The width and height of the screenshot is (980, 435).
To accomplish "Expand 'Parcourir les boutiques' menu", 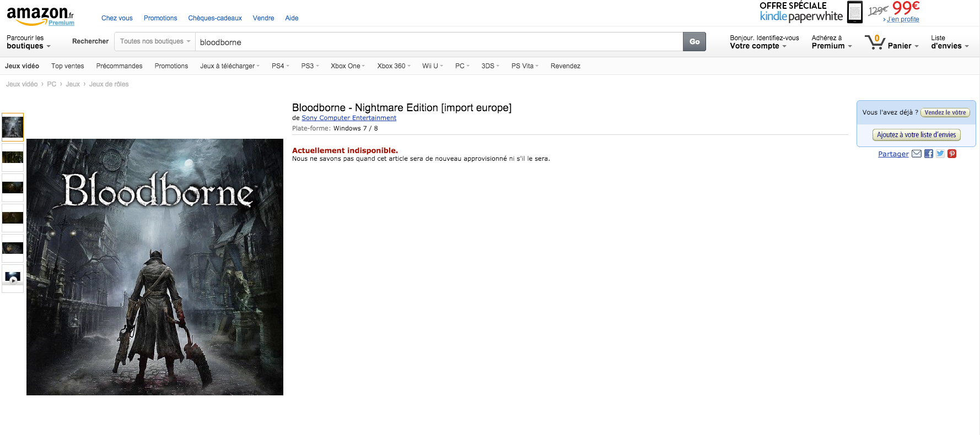I will tap(29, 42).
